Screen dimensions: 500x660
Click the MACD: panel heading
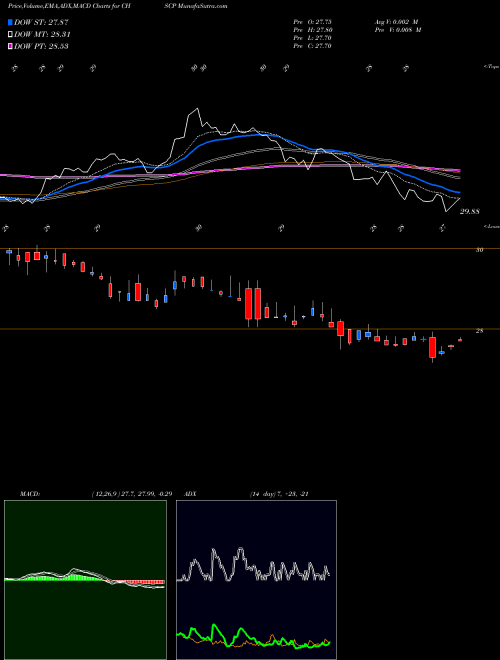(x=30, y=494)
